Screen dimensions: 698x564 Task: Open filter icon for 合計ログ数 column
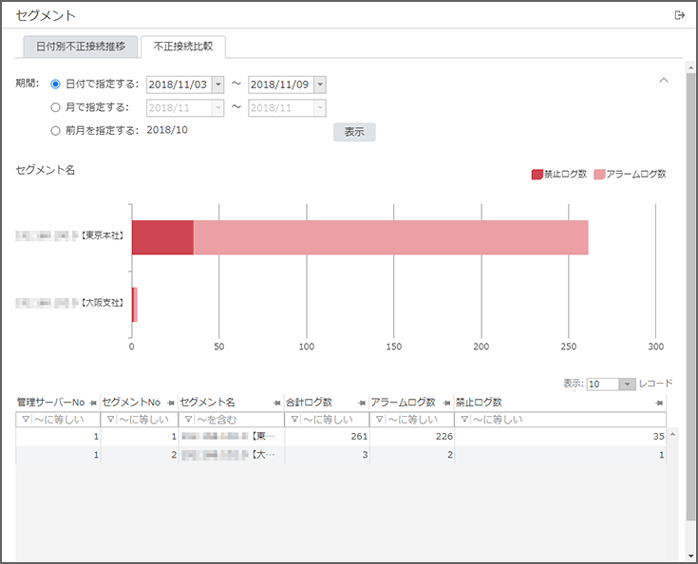pyautogui.click(x=295, y=419)
